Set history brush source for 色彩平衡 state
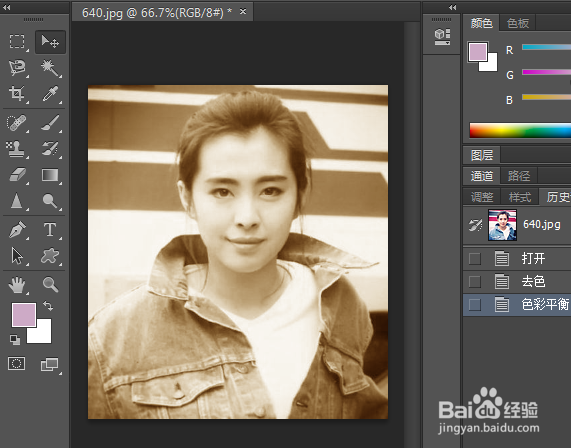571x448 pixels. point(474,304)
